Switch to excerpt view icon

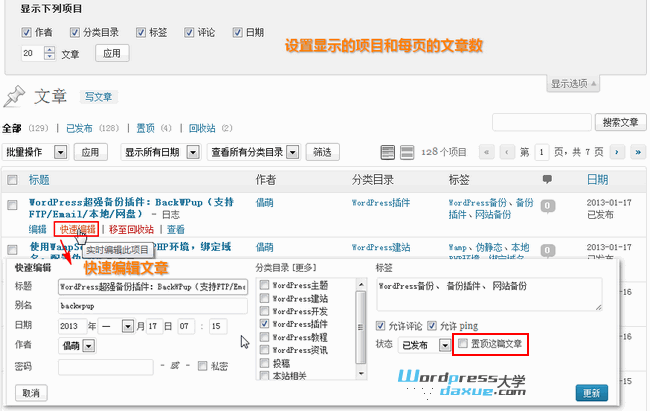(407, 152)
